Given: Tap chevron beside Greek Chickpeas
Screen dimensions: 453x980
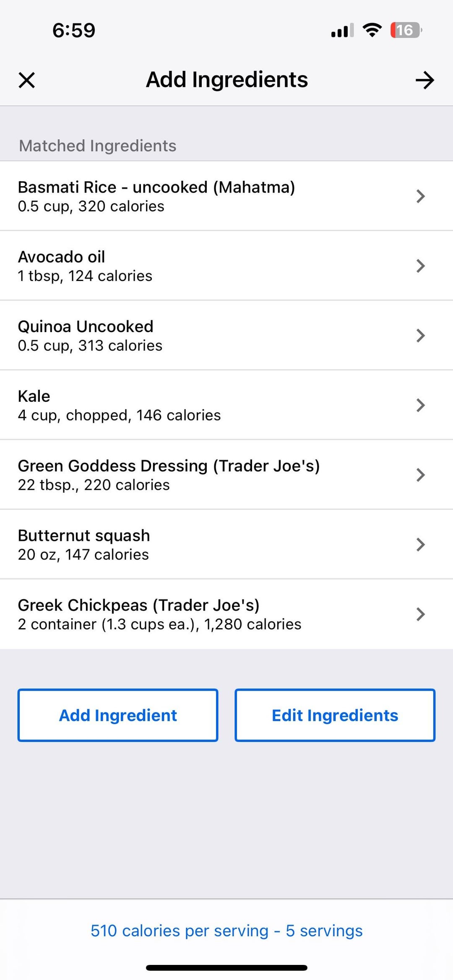Looking at the screenshot, I should pyautogui.click(x=420, y=614).
